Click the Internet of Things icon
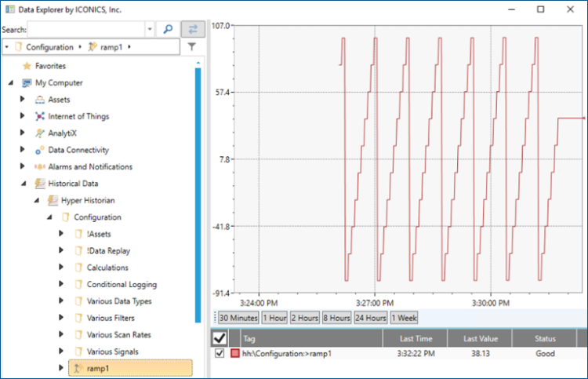Viewport: 588px width, 379px height. coord(40,116)
